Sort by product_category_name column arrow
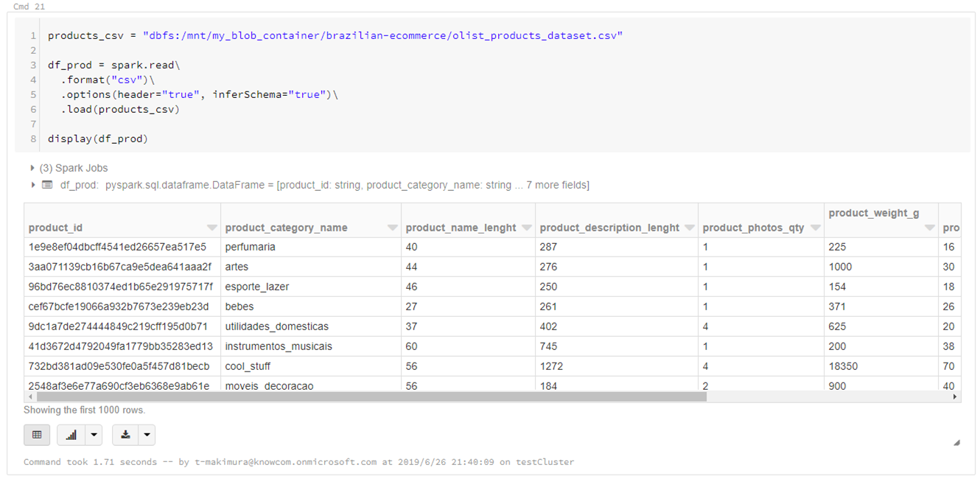 (393, 228)
